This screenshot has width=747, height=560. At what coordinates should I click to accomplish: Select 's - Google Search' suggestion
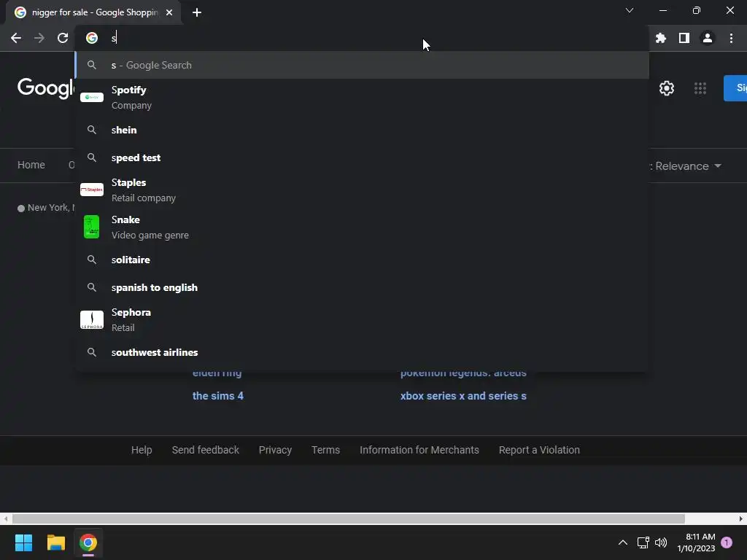362,65
